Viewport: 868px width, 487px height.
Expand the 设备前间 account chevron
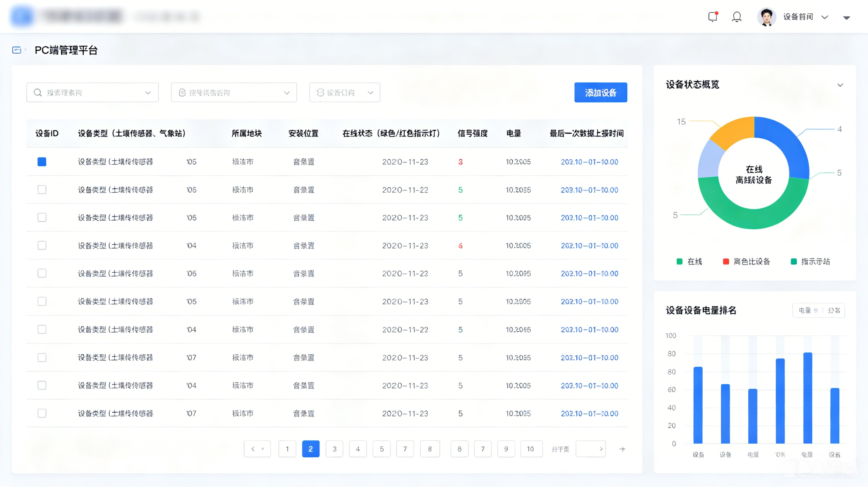pos(824,17)
